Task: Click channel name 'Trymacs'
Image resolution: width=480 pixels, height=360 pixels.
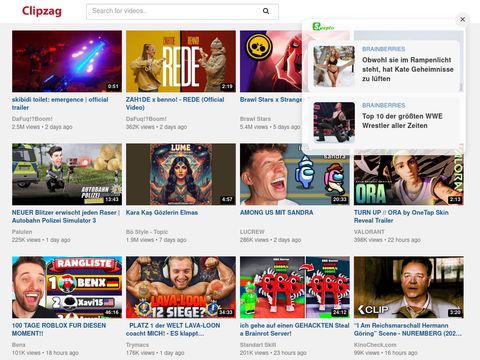Action: [x=137, y=345]
